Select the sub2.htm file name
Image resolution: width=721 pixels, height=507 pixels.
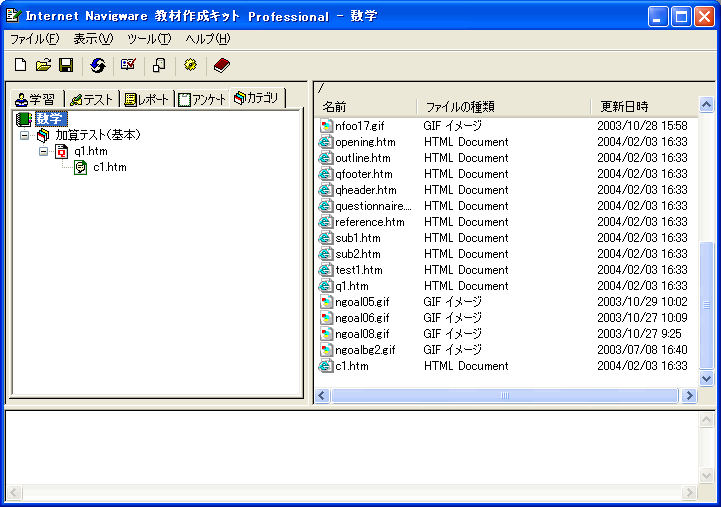[358, 254]
